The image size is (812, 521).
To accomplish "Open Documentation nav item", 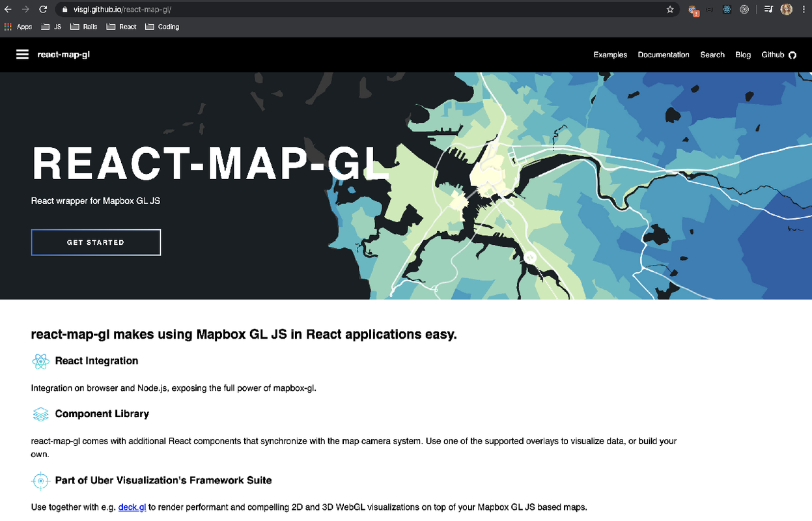I will click(664, 55).
